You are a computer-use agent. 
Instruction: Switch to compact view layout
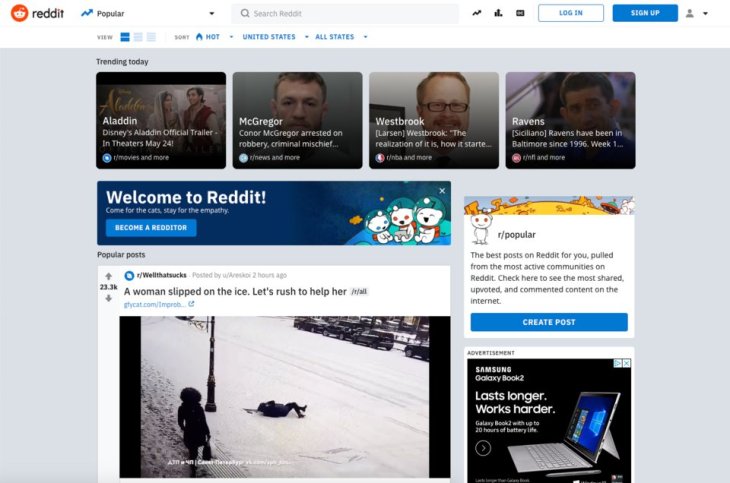151,37
